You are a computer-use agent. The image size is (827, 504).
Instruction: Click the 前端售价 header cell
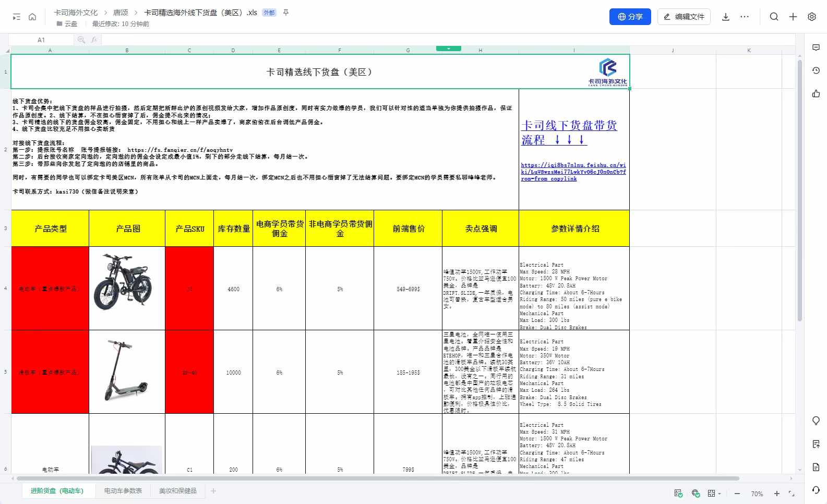408,229
